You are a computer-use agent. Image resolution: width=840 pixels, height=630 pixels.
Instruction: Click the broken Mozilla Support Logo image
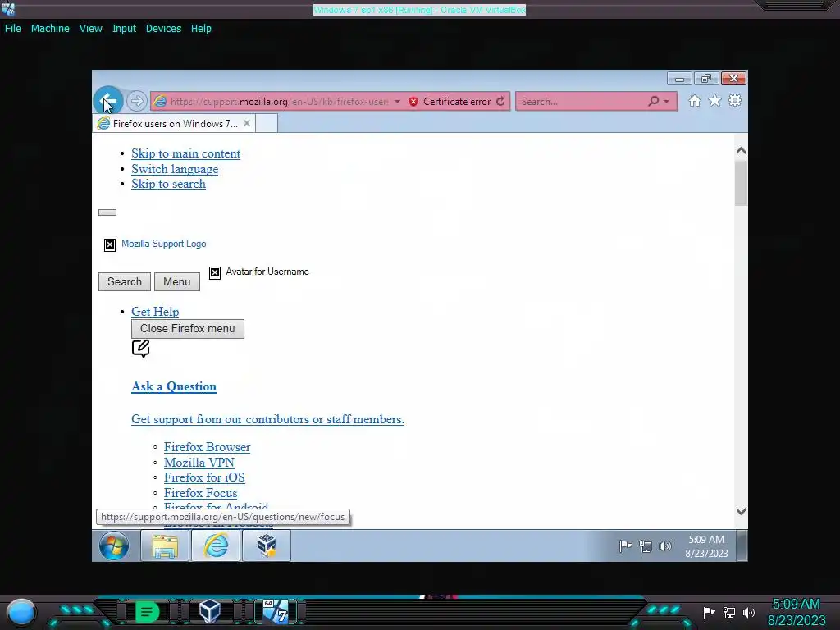tap(110, 244)
